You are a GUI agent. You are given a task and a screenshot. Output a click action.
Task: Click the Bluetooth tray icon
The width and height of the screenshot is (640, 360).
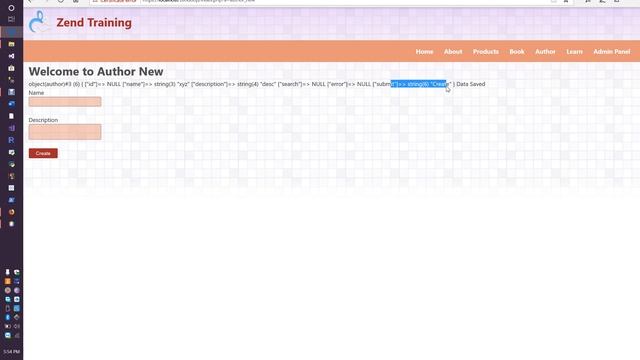7,317
